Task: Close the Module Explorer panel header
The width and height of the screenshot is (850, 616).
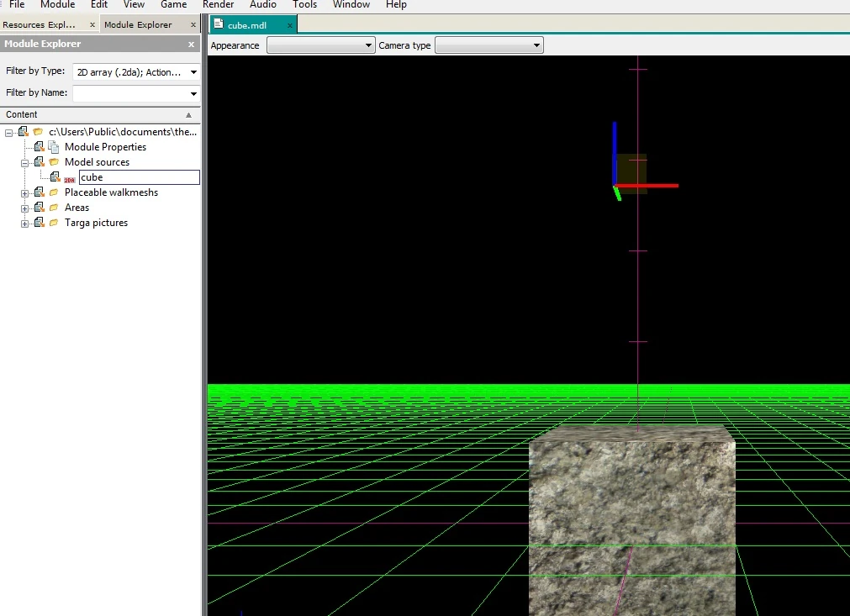Action: pyautogui.click(x=191, y=45)
